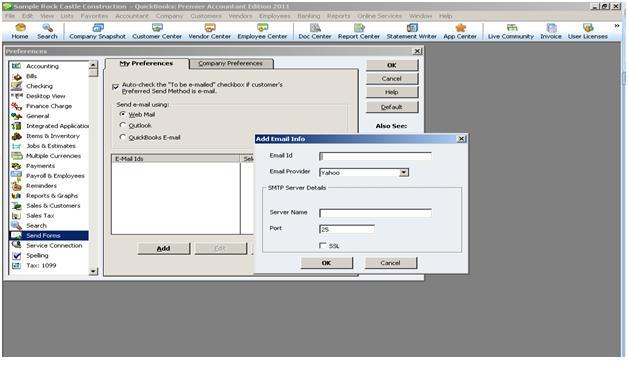
Task: Click the Add button under E-Mail Ids
Action: coord(163,248)
